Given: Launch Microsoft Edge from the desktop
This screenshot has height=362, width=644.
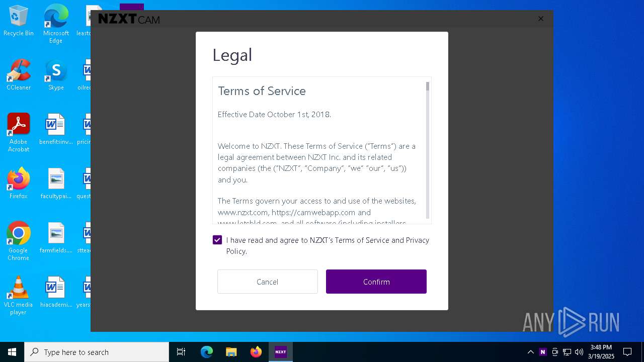Looking at the screenshot, I should [56, 24].
